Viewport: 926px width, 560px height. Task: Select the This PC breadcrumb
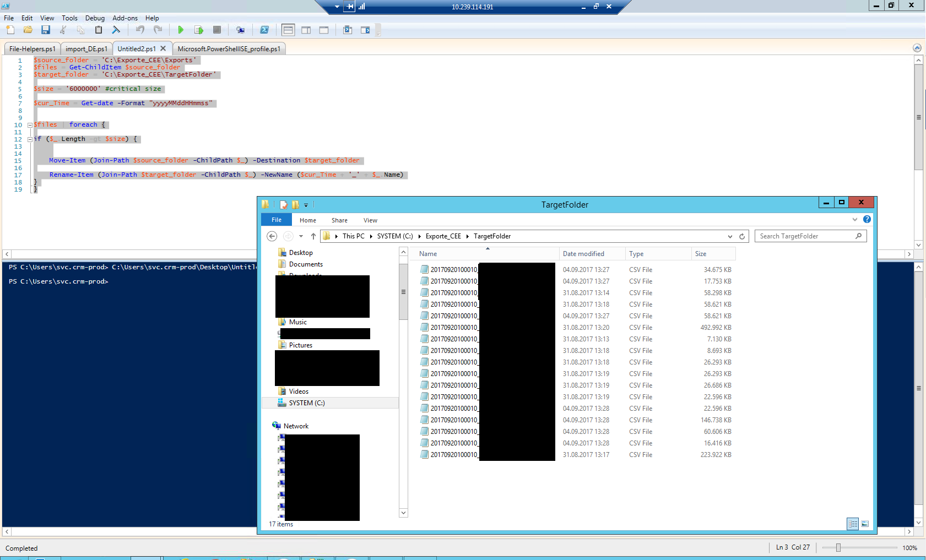(353, 236)
